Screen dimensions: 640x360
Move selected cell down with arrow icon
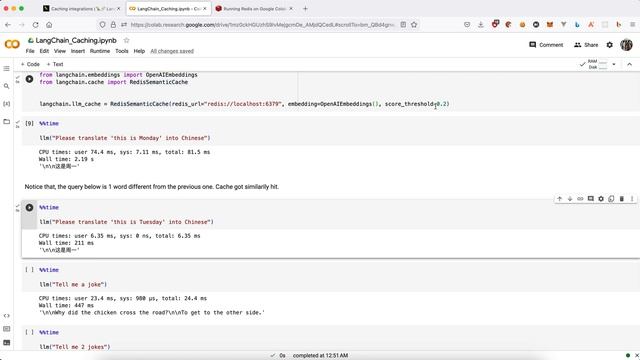tap(570, 199)
